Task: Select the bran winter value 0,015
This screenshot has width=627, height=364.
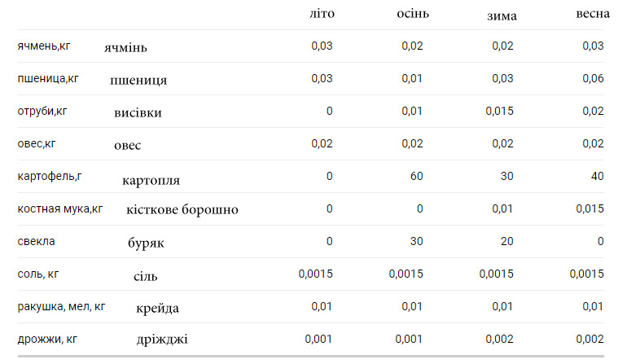Action: tap(499, 111)
